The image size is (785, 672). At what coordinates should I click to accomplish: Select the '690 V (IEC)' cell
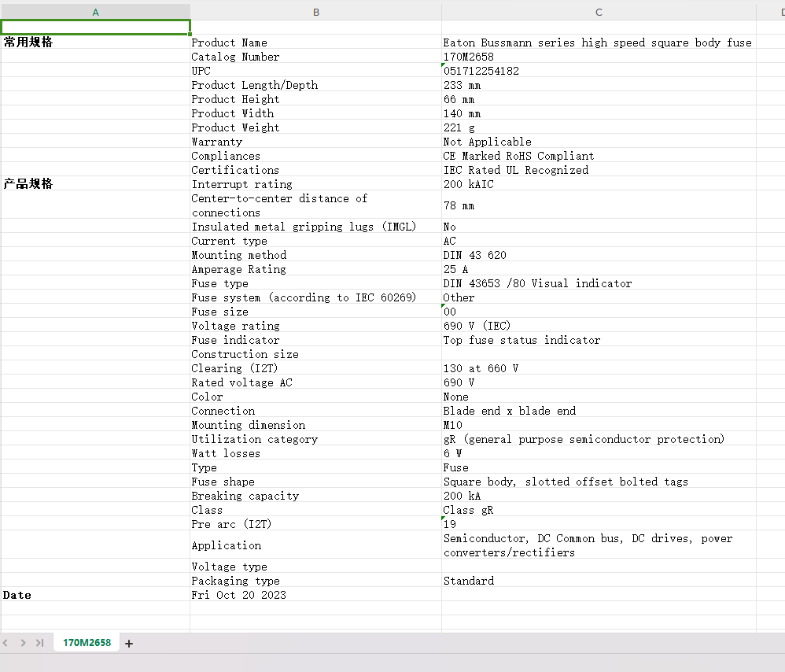[599, 326]
